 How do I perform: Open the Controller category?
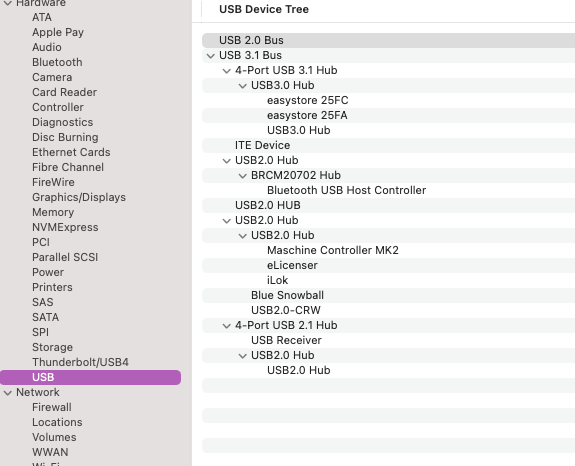[x=58, y=107]
